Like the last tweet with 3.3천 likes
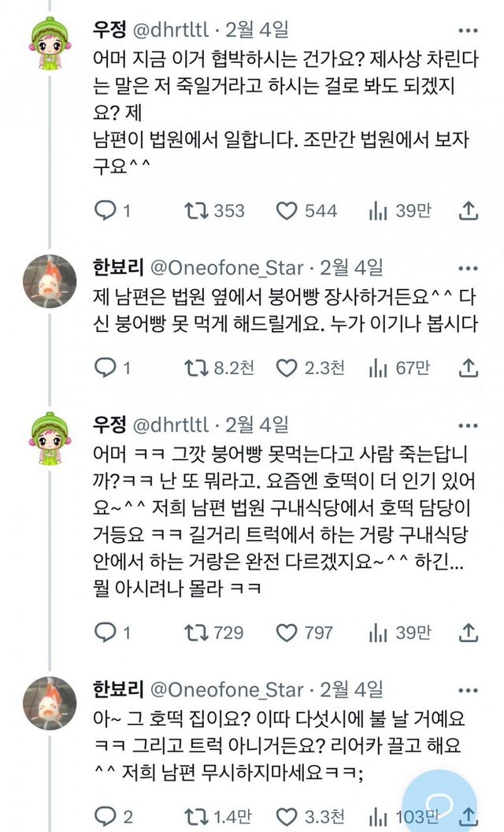 pos(287,816)
